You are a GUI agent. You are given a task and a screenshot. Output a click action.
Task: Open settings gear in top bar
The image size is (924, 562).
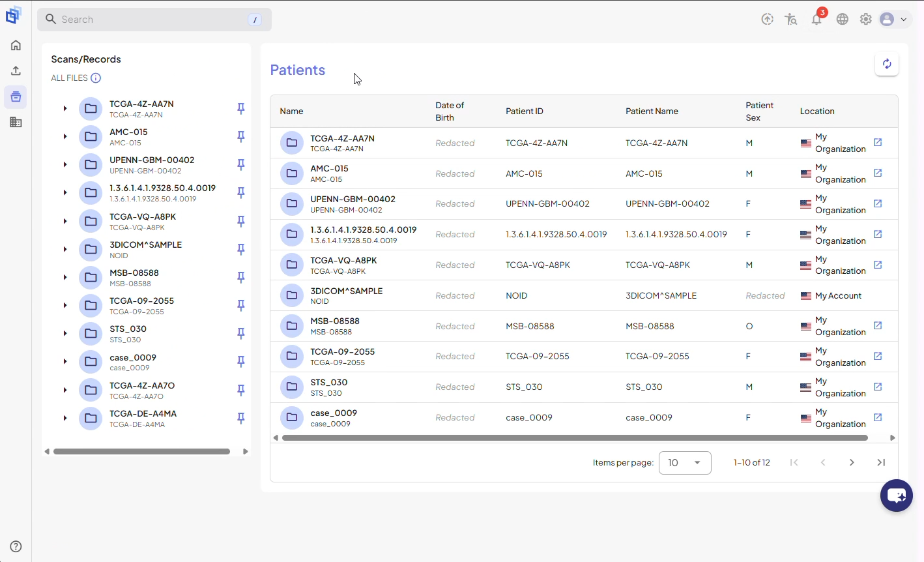point(865,20)
